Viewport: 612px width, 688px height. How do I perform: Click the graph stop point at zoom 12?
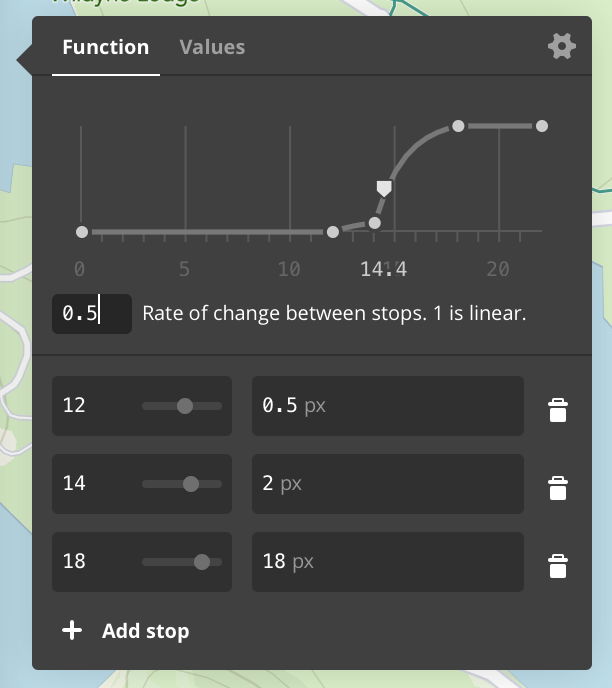333,232
